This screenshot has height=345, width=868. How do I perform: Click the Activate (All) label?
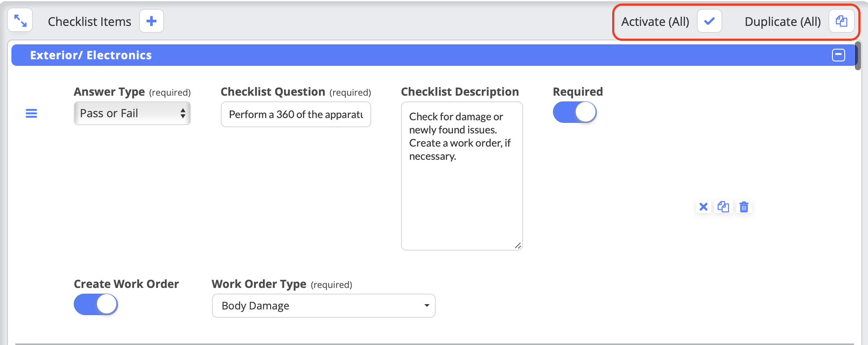tap(655, 22)
